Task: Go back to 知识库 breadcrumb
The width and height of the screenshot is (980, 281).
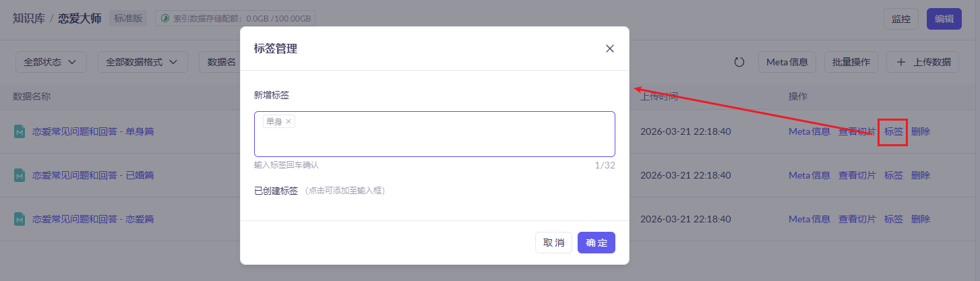Action: coord(28,18)
